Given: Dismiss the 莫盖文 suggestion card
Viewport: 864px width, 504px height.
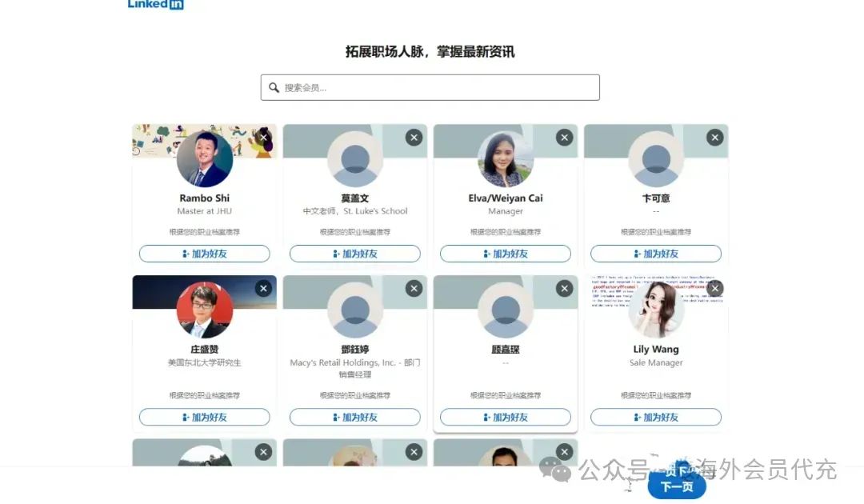Looking at the screenshot, I should pyautogui.click(x=414, y=137).
